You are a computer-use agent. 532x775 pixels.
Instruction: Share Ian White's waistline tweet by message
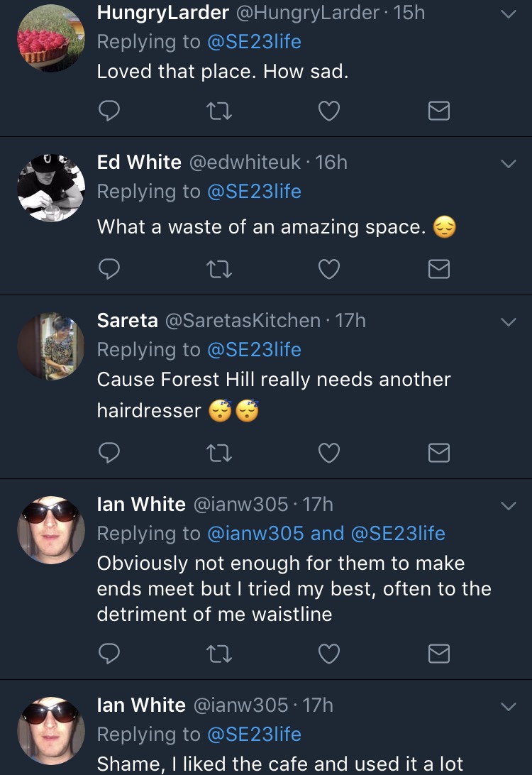pos(439,654)
